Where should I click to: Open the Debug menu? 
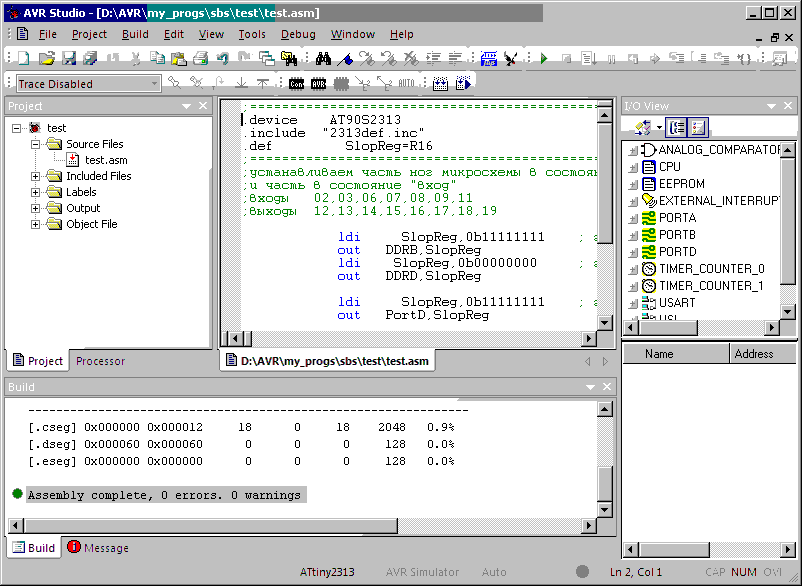click(298, 34)
